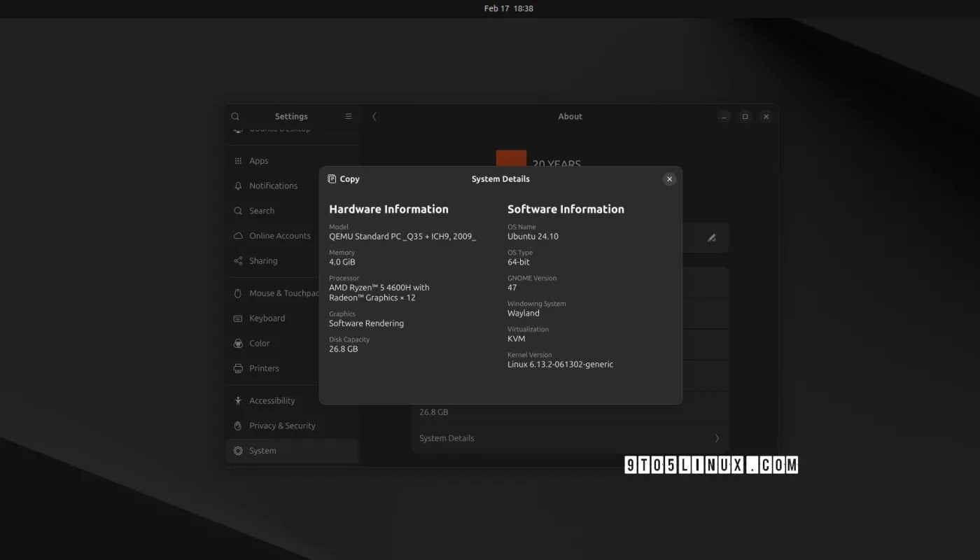980x560 pixels.
Task: Close the System Details dialog
Action: coord(669,179)
